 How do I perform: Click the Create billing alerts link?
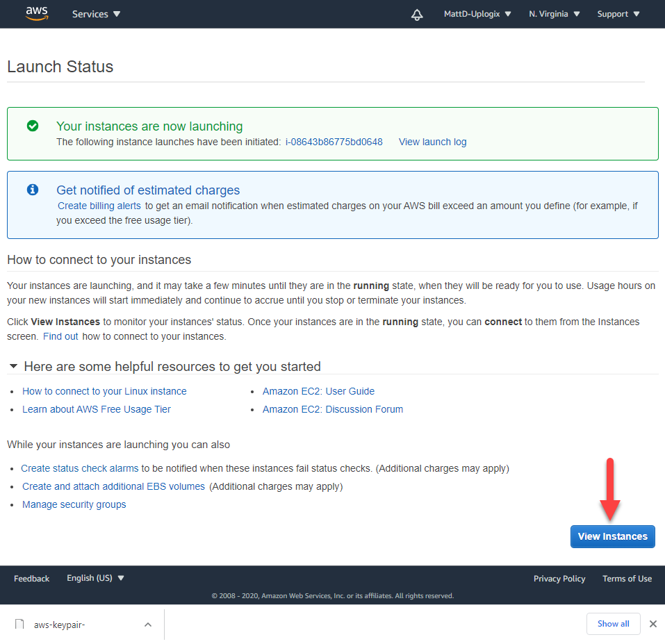(x=99, y=206)
